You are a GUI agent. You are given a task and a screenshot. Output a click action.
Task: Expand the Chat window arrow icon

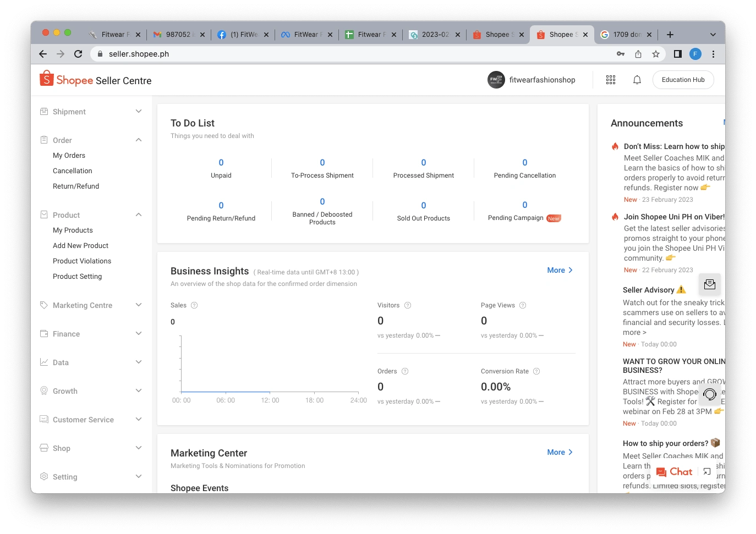click(x=707, y=471)
